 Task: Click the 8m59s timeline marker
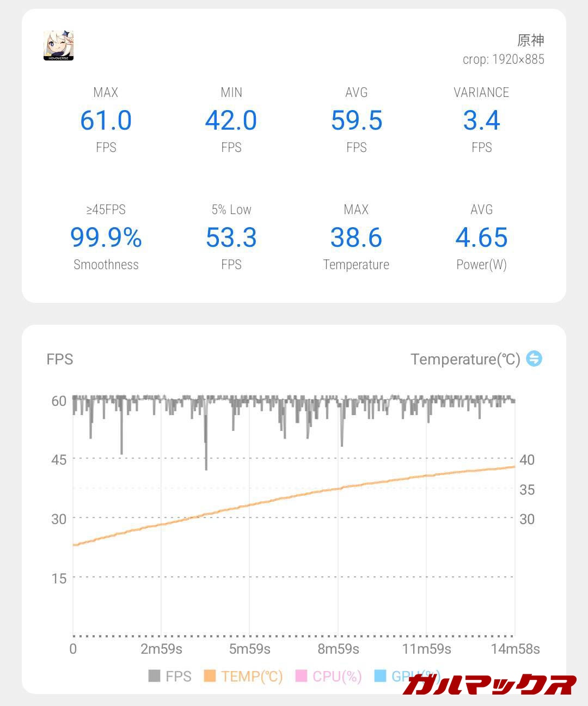tap(338, 649)
